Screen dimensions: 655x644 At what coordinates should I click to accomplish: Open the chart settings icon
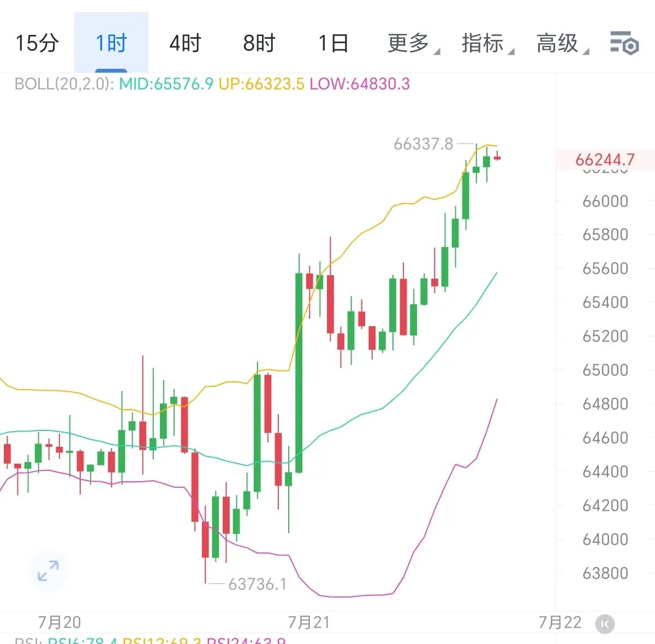coord(624,43)
